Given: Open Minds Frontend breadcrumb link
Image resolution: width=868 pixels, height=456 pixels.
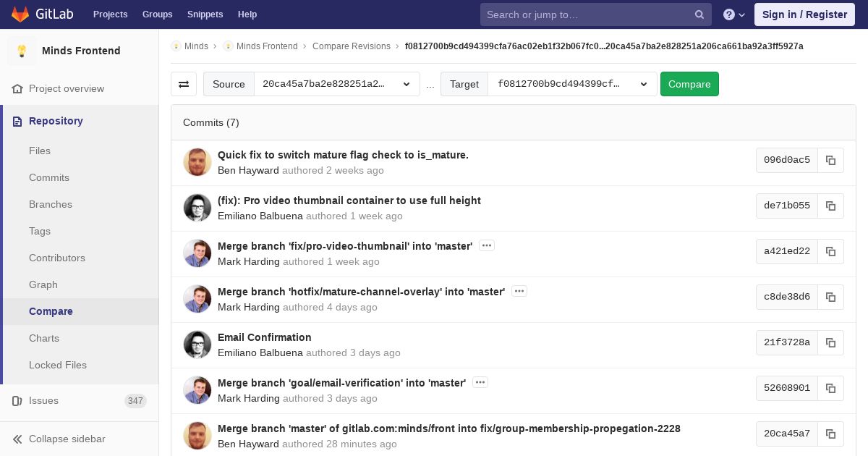Looking at the screenshot, I should coord(267,46).
